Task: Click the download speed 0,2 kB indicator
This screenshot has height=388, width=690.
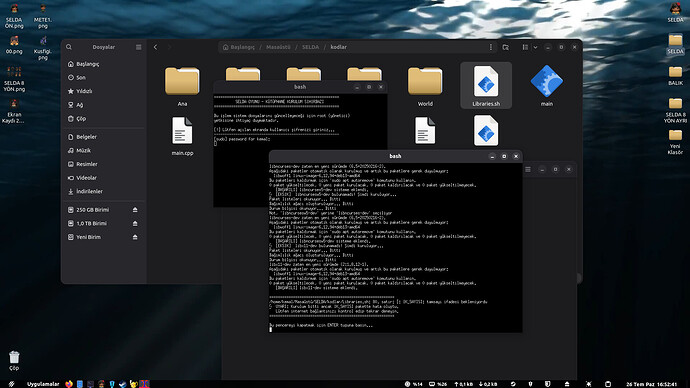Action: (x=488, y=384)
